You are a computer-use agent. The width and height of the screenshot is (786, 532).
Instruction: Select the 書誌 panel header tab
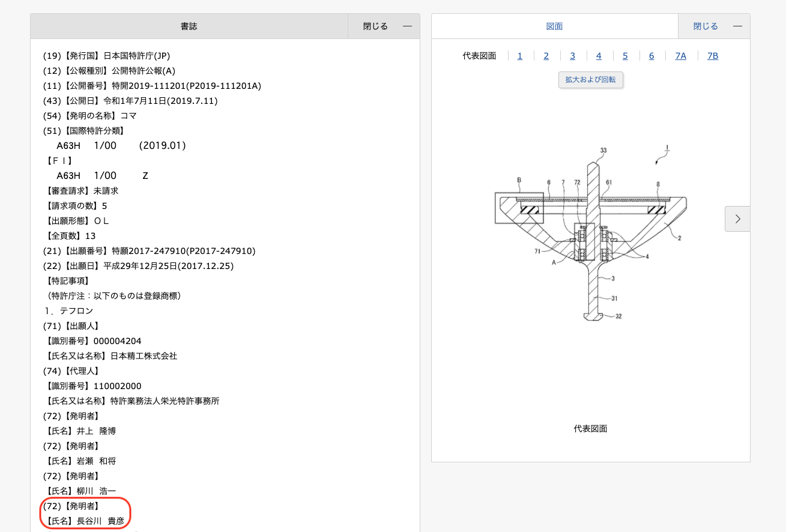pyautogui.click(x=189, y=26)
